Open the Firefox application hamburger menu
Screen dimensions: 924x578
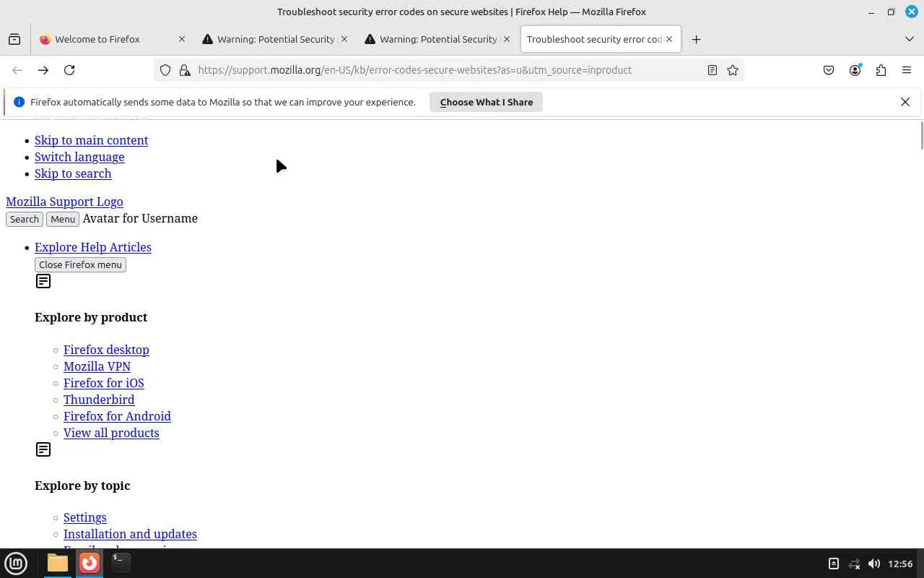click(x=907, y=70)
